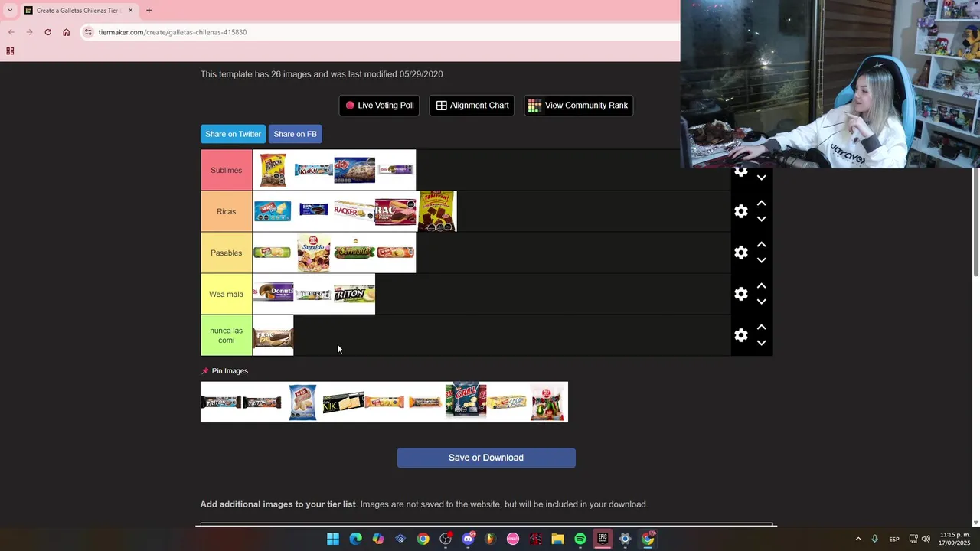
Task: Move Sublimes tier down with the arrow
Action: (761, 178)
